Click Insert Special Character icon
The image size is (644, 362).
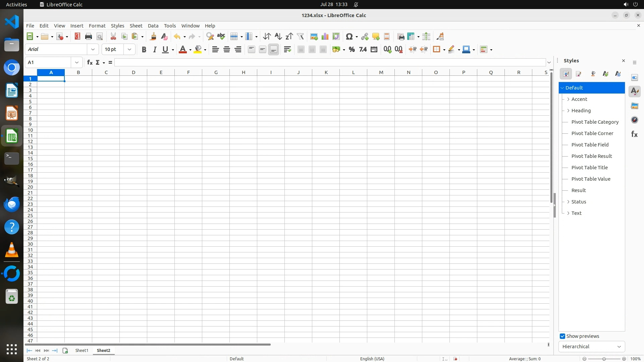pos(349,37)
